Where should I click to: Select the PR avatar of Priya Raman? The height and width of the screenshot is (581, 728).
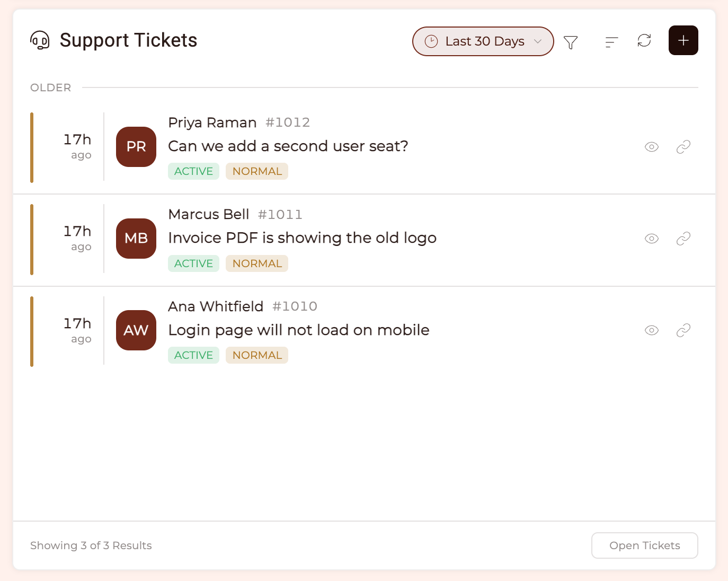[136, 147]
